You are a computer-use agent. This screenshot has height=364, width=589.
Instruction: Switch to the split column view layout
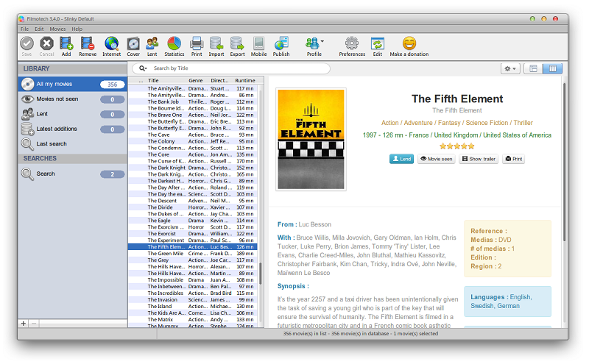tap(553, 68)
